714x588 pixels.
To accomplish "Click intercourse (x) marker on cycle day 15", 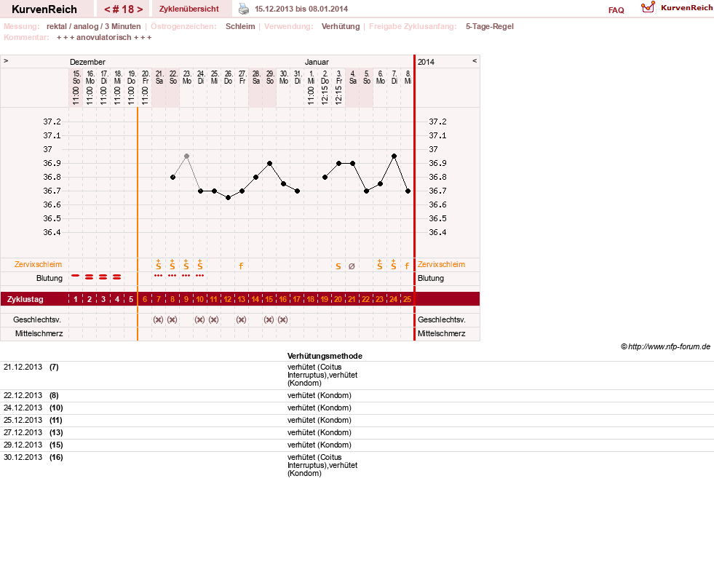I will point(269,319).
